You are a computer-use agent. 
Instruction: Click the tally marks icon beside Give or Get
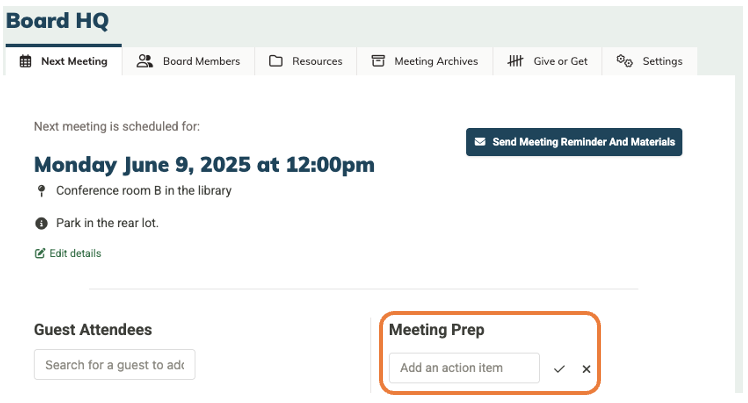pos(515,61)
